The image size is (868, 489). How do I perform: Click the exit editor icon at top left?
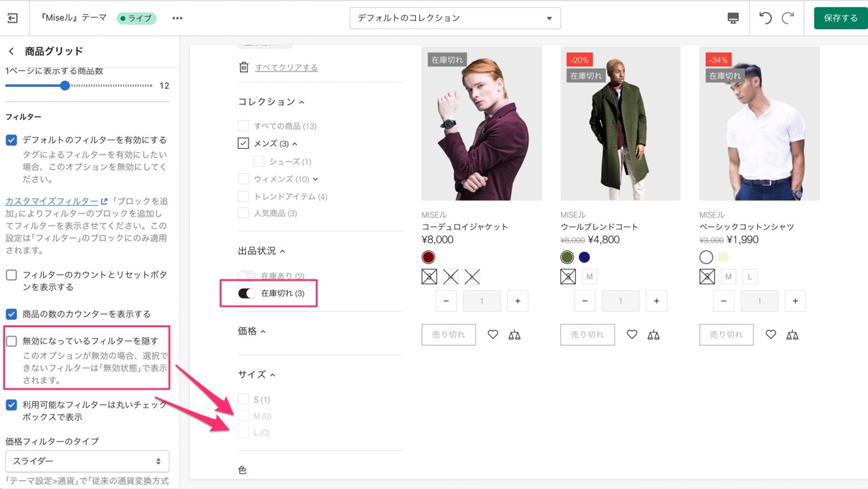coord(13,18)
